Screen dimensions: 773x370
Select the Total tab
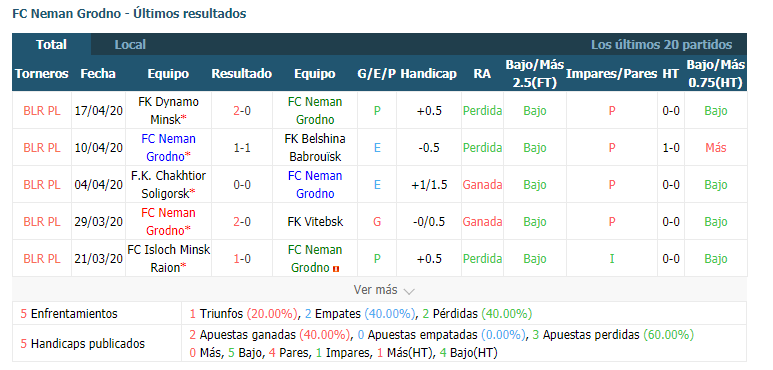click(x=51, y=45)
